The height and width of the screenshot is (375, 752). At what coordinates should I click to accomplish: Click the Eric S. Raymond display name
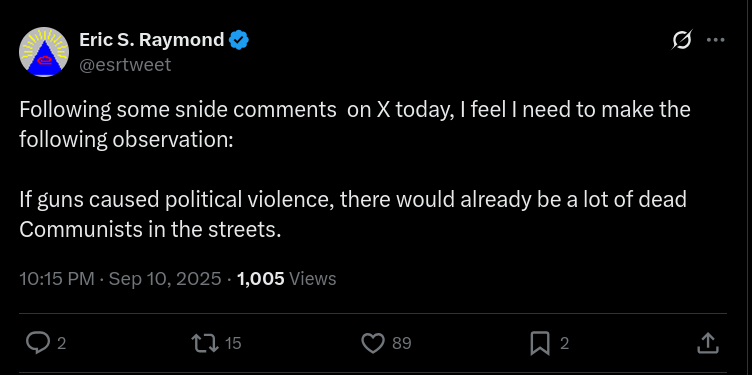coord(152,40)
